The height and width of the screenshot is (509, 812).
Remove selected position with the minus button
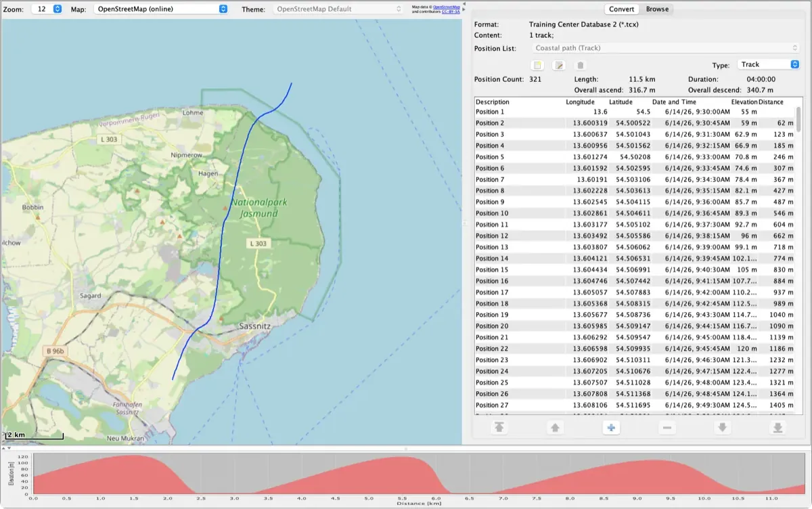tap(667, 428)
